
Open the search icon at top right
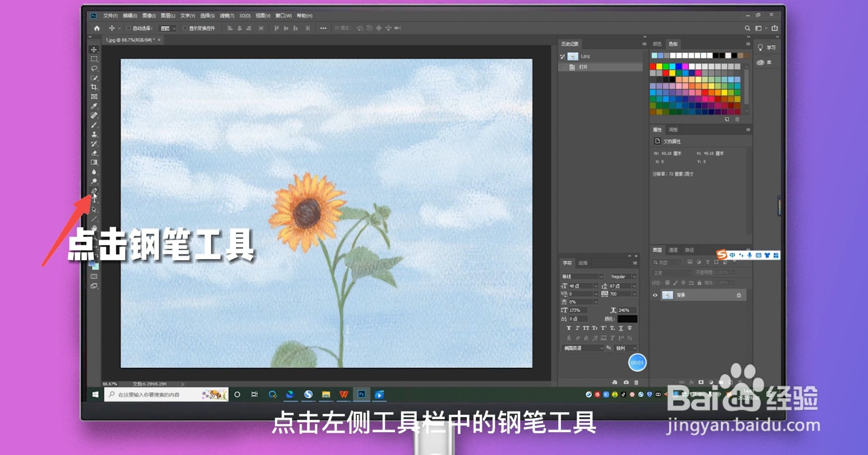point(748,28)
